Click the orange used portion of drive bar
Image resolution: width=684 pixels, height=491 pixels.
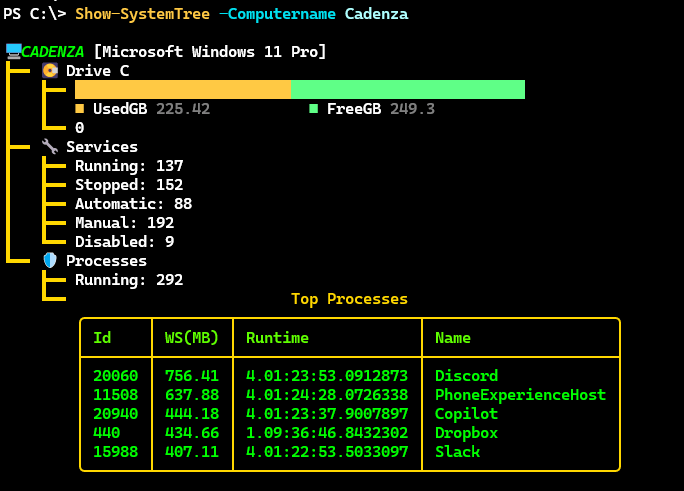point(183,89)
